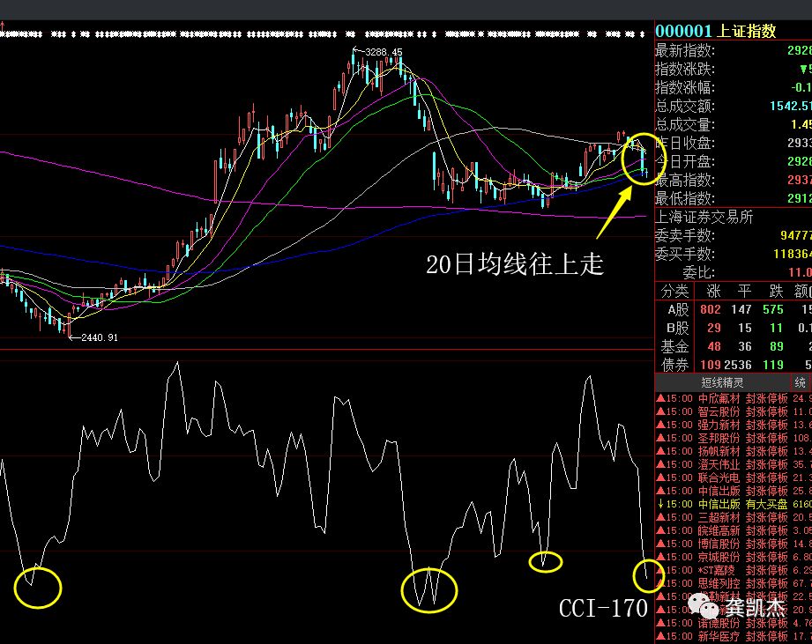The image size is (812, 644).
Task: Click the 有大买盘 alert for 中信出版
Action: (764, 504)
